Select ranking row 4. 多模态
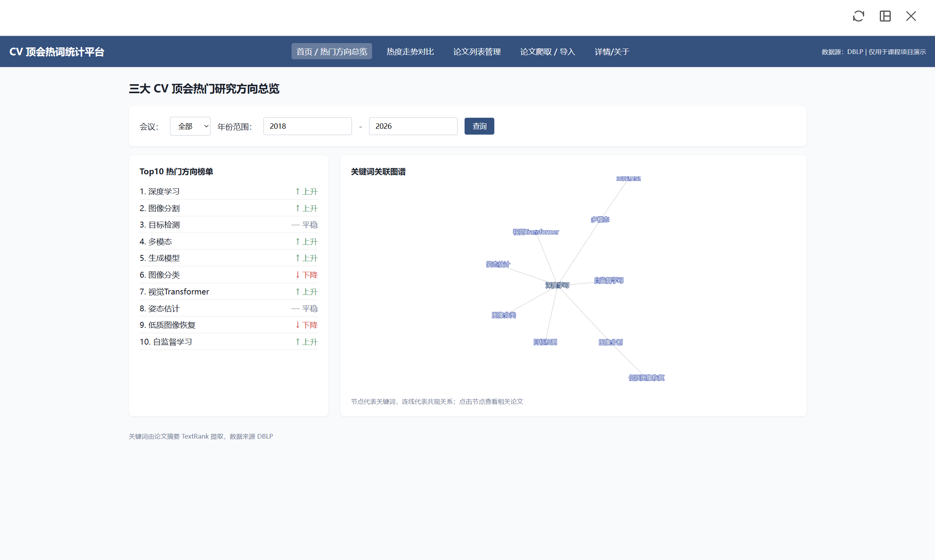This screenshot has height=560, width=935. point(229,242)
